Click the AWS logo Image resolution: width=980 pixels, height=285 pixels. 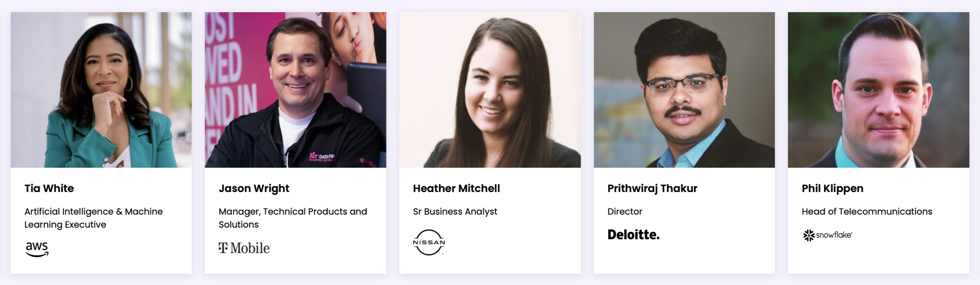click(37, 249)
